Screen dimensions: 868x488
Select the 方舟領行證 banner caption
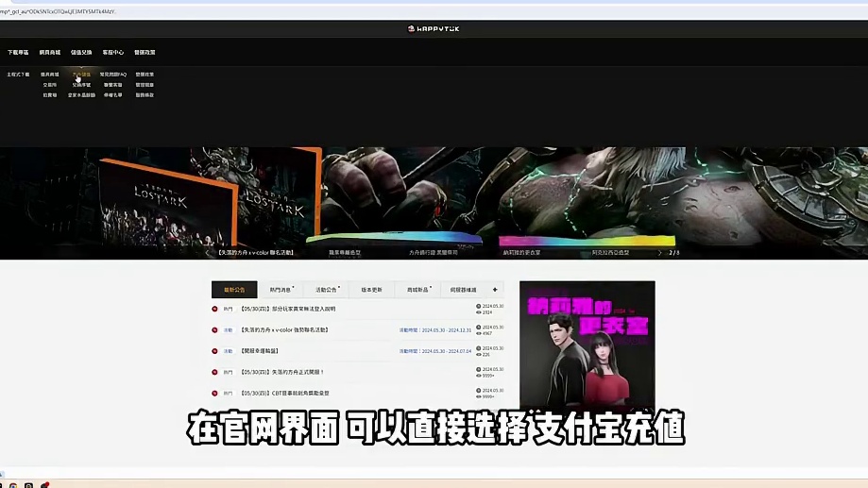pos(434,253)
